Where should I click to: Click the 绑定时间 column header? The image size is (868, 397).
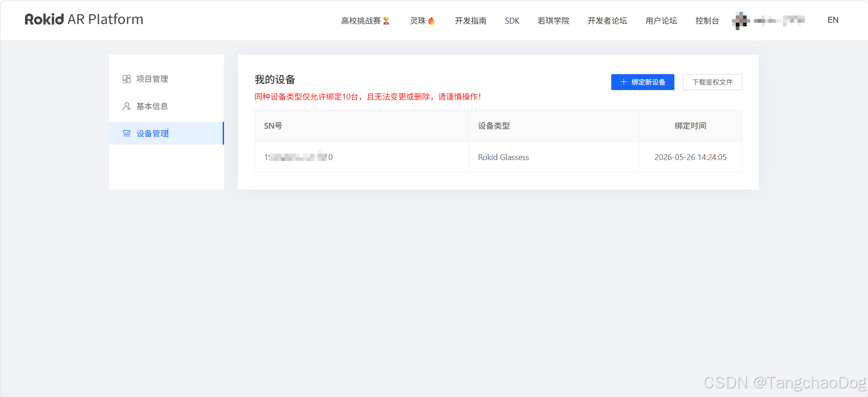tap(690, 126)
